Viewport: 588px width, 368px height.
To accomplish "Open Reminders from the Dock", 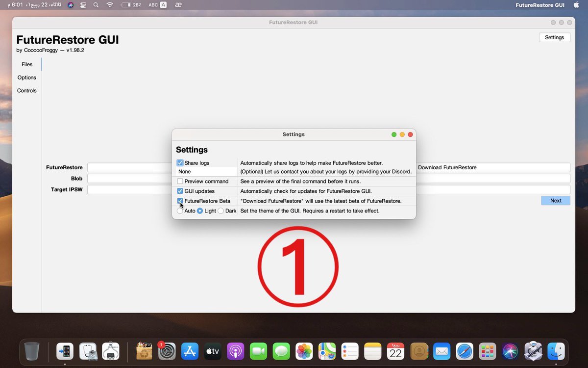I will [350, 351].
